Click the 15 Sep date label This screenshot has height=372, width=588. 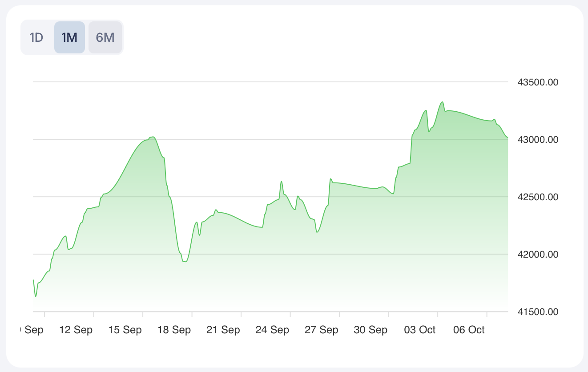click(125, 330)
